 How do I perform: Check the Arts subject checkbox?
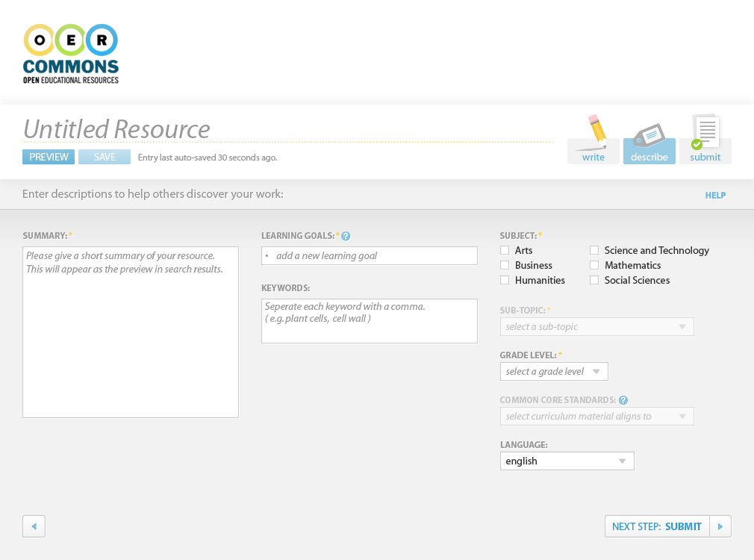tap(505, 251)
